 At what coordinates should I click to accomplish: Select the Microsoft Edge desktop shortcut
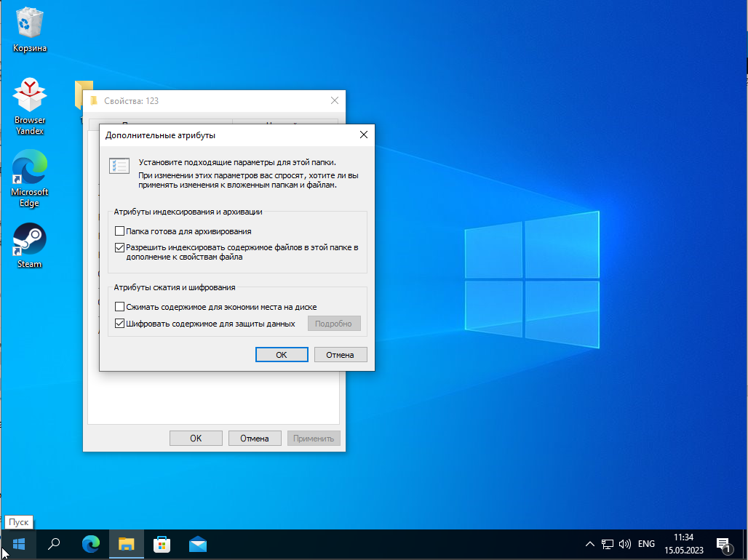coord(30,178)
